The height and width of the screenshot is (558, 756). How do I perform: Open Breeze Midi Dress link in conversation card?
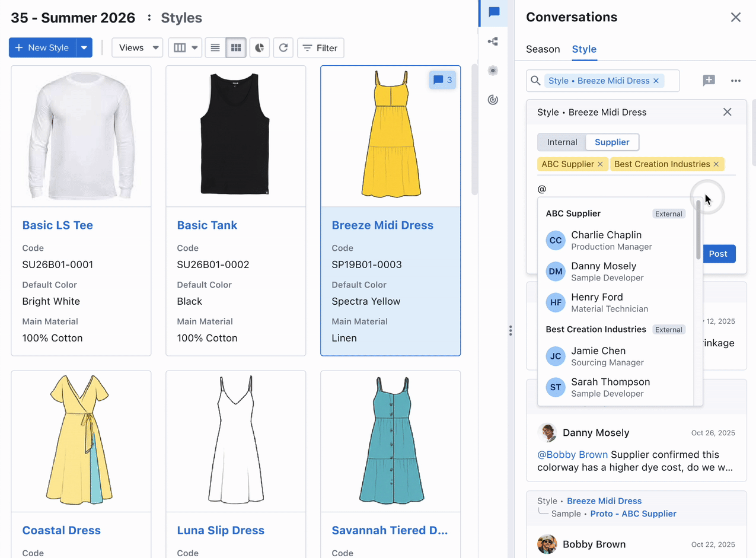(x=604, y=501)
